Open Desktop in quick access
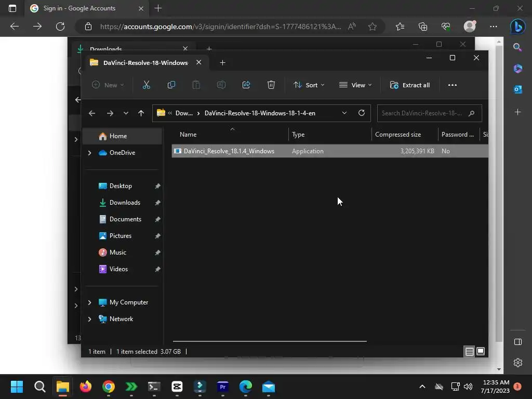532x399 pixels. 121,186
